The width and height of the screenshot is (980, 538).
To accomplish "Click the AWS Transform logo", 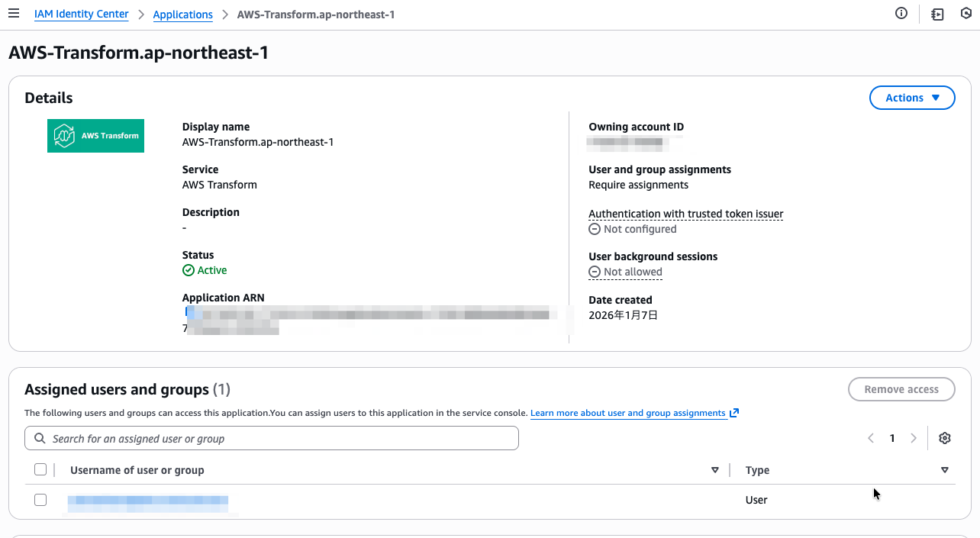I will coord(95,136).
